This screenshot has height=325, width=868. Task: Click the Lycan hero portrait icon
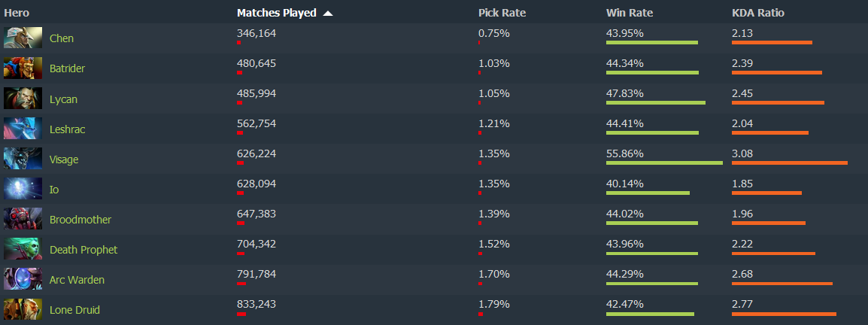(x=23, y=99)
